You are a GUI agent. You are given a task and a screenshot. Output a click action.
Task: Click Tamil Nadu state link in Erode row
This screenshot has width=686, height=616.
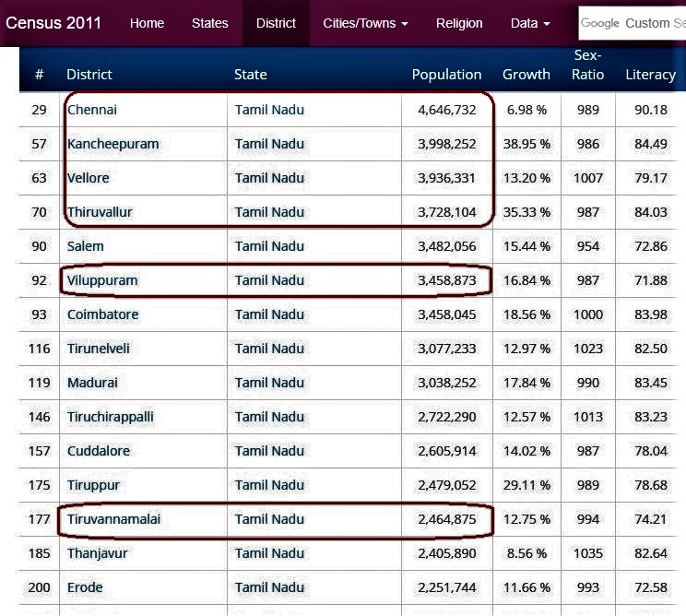point(269,587)
